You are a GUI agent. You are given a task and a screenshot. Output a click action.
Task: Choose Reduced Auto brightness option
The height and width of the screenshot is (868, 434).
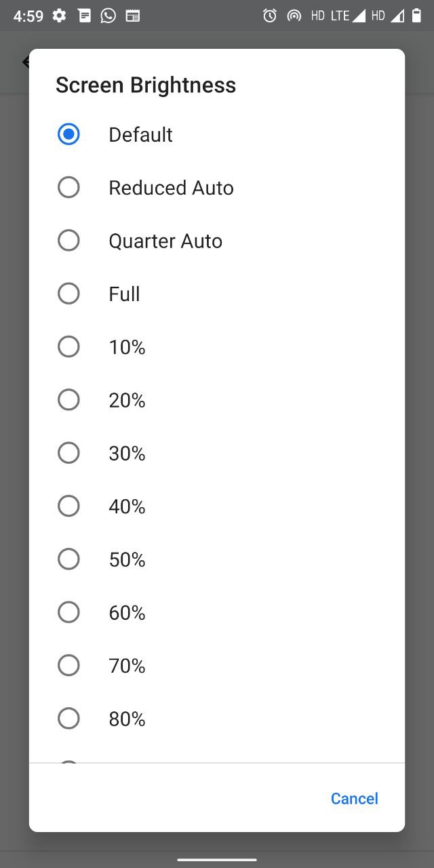coord(68,187)
